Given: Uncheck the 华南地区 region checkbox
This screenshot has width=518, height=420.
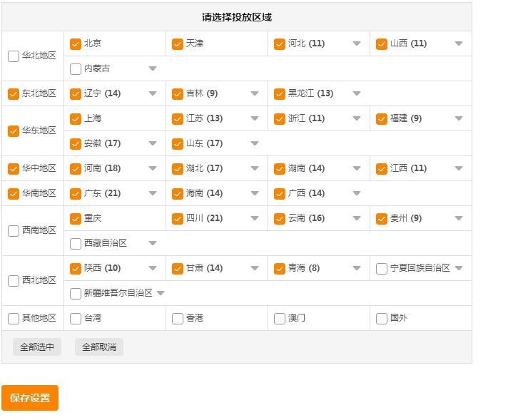Looking at the screenshot, I should click(14, 194).
